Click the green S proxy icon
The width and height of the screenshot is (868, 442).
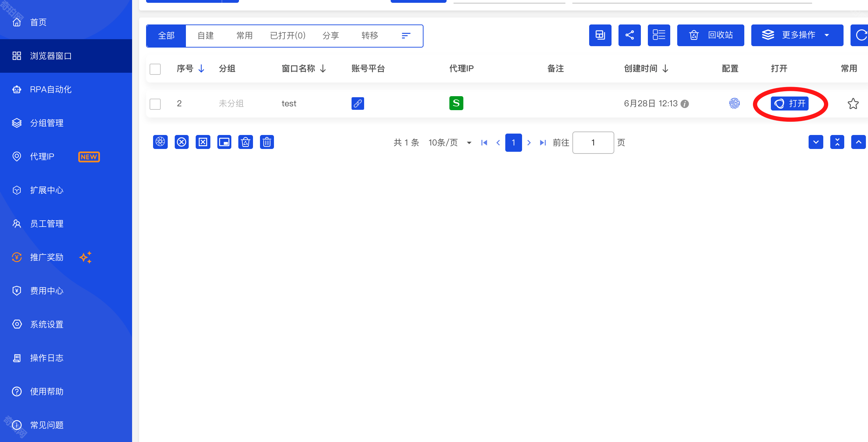(x=456, y=103)
